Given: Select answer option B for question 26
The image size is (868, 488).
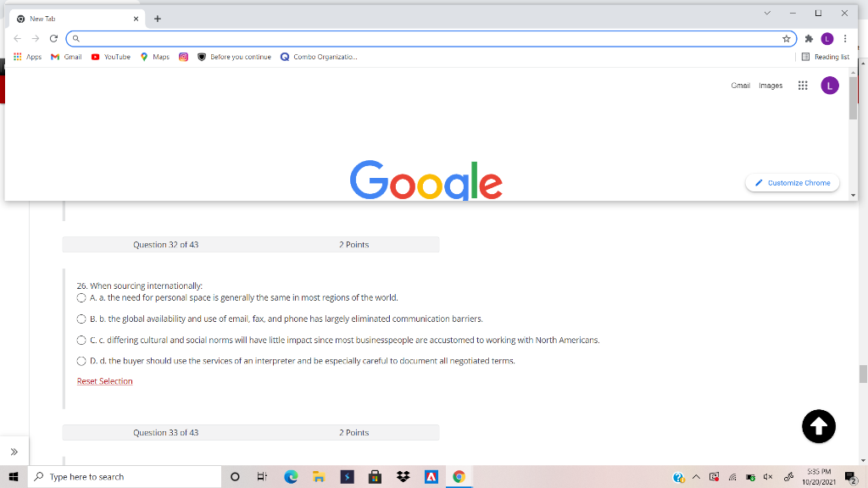Looking at the screenshot, I should point(81,319).
